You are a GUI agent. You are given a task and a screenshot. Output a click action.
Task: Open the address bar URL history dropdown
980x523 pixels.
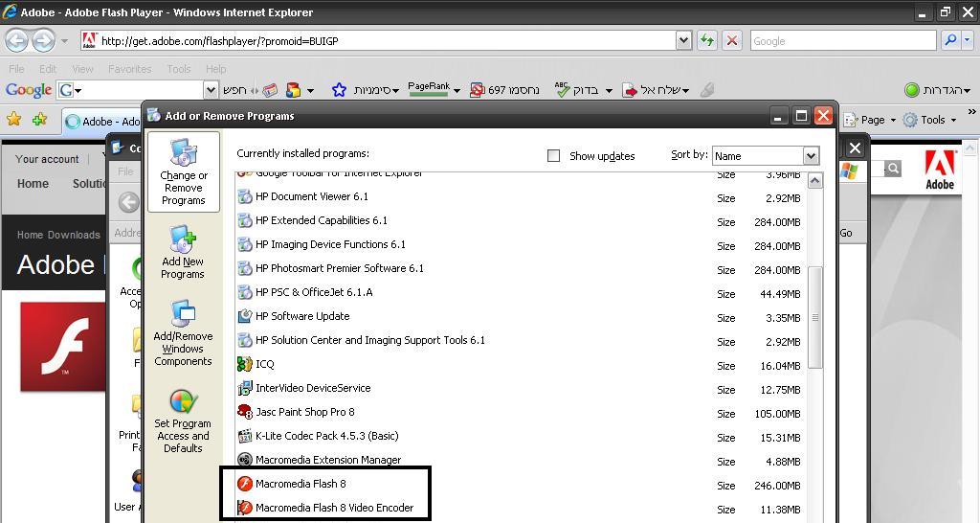[x=683, y=40]
